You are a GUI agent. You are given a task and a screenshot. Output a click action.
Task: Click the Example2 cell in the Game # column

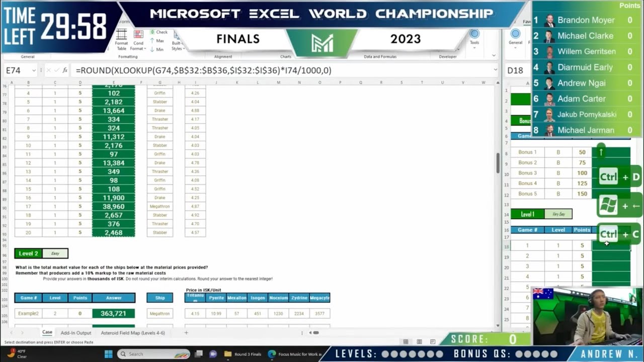tap(28, 313)
